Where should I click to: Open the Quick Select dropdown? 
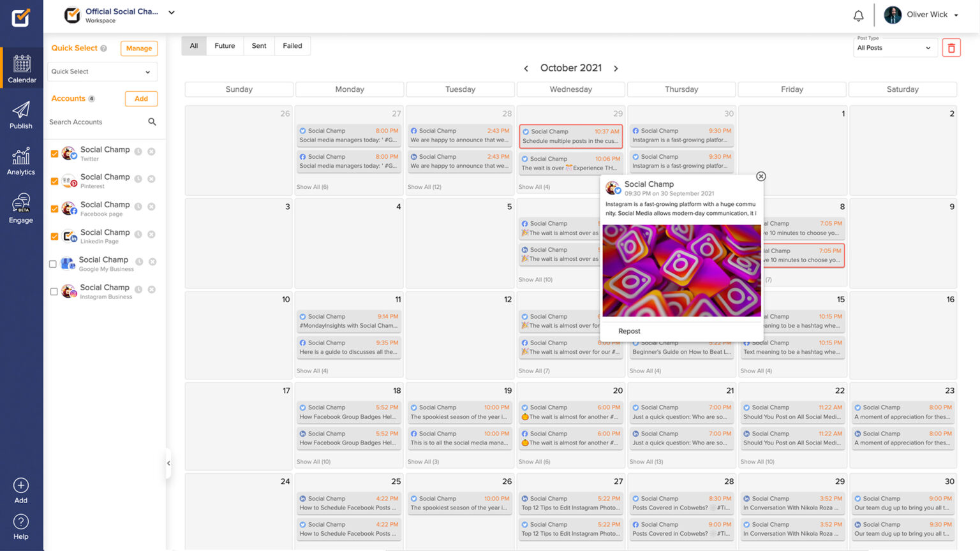102,71
